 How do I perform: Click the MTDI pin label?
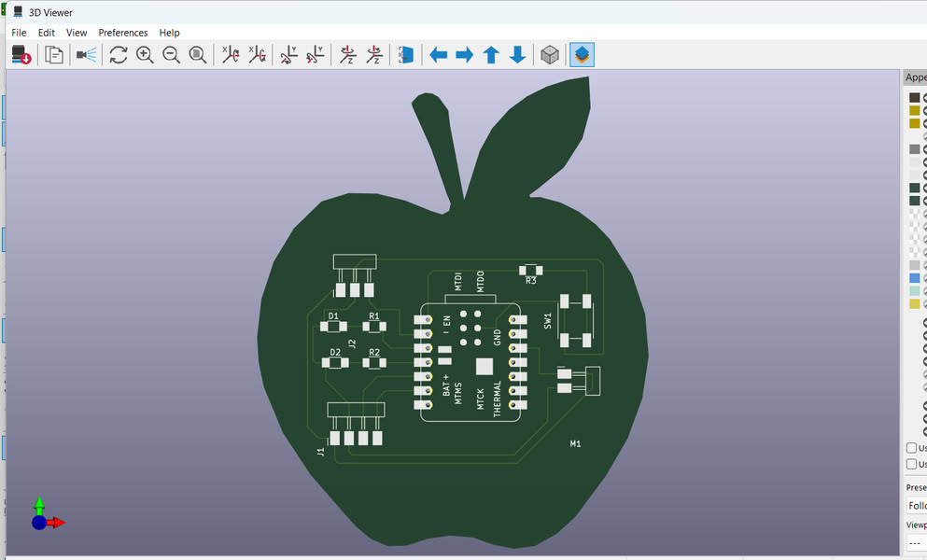point(458,282)
